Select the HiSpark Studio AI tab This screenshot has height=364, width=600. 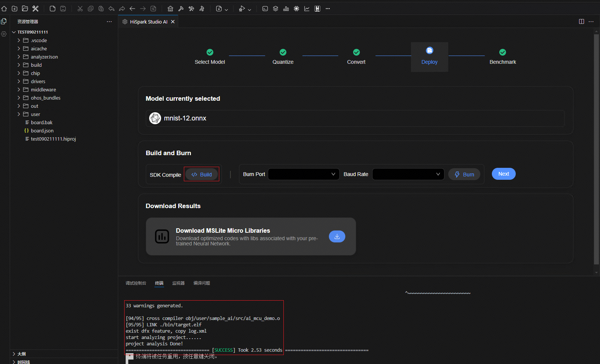point(148,22)
